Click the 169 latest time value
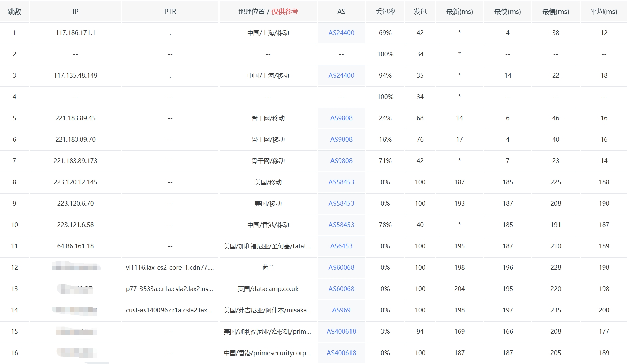 (x=459, y=331)
